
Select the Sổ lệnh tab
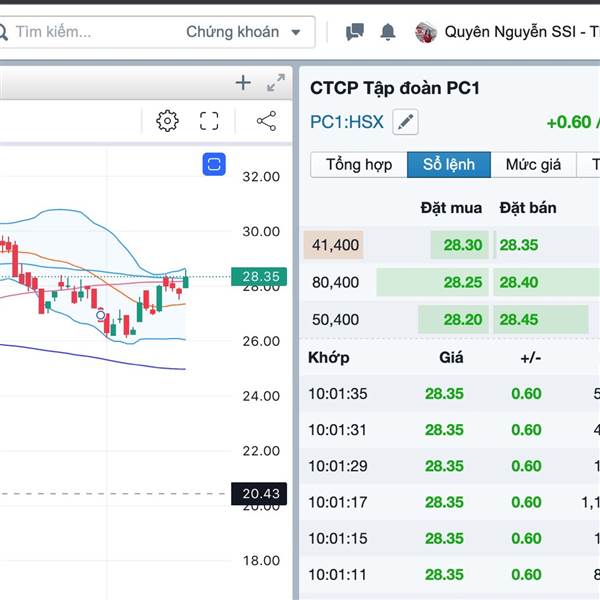449,165
